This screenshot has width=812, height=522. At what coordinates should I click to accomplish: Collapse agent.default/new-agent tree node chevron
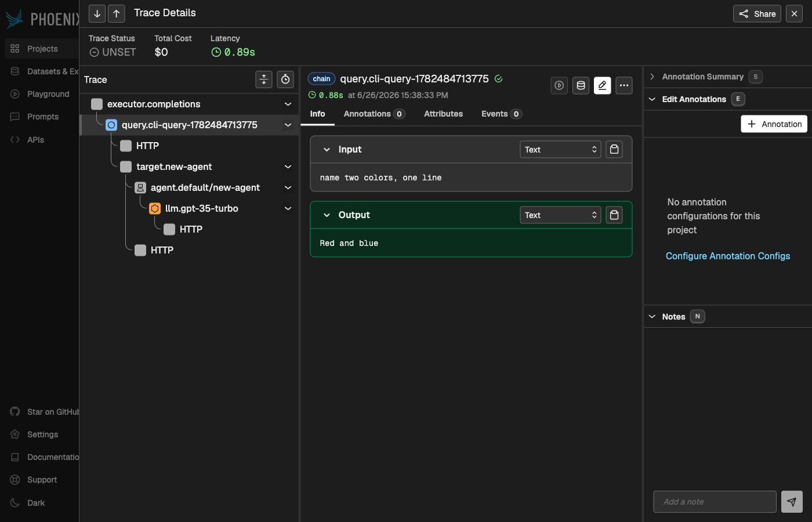pos(288,187)
